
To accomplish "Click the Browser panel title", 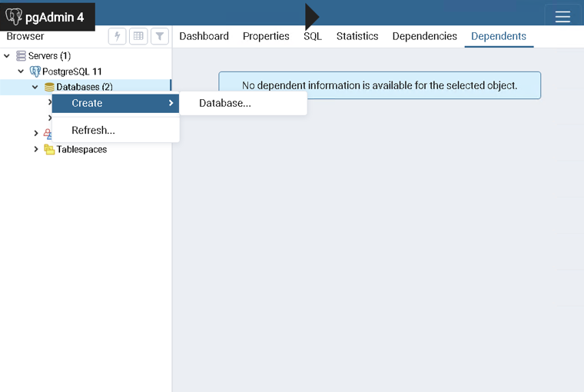I will pos(25,36).
